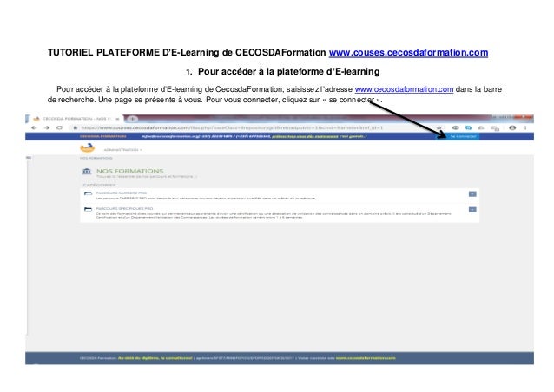Reload the page with the refresh icon

59,127
